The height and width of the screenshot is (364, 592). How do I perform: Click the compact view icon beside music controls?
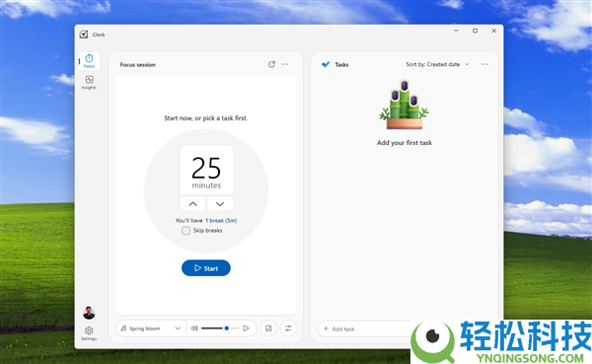pyautogui.click(x=268, y=328)
